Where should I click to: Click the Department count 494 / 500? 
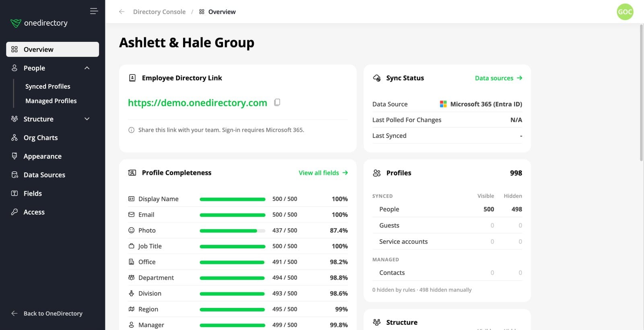tap(285, 278)
